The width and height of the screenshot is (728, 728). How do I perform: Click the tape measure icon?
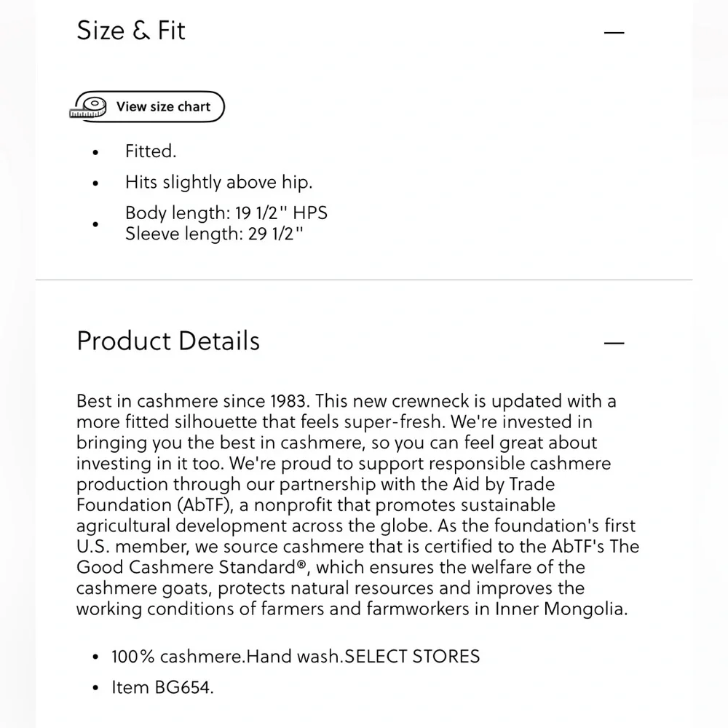pyautogui.click(x=88, y=108)
